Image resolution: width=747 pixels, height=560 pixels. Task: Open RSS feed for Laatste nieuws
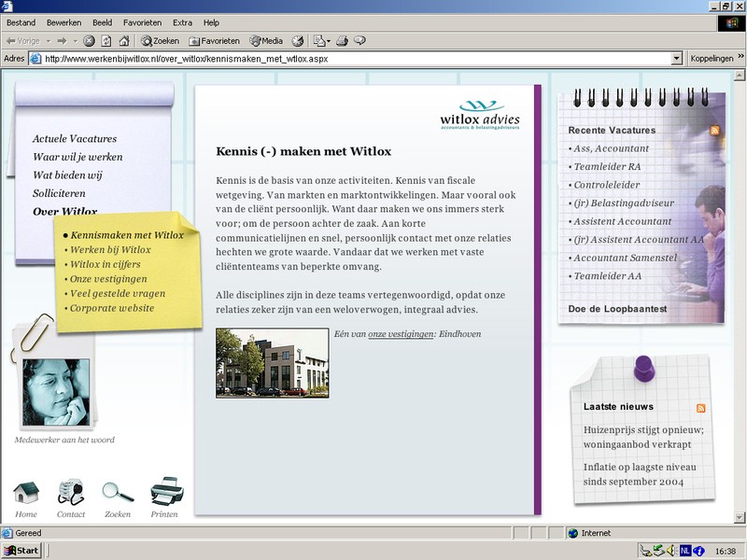700,408
